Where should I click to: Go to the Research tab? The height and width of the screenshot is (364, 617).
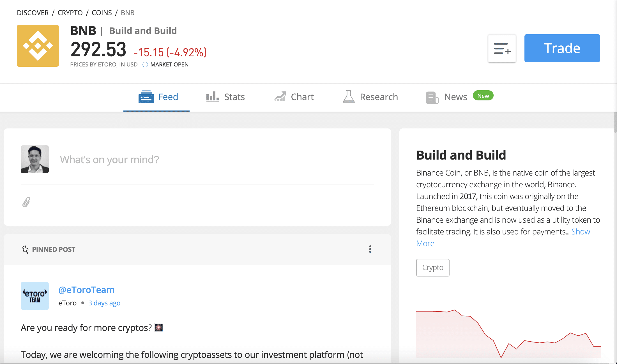370,97
